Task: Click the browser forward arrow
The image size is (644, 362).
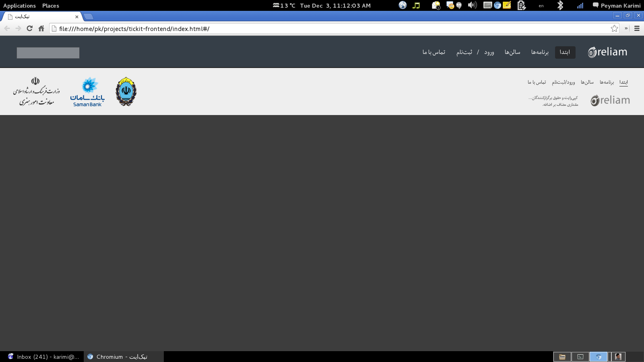Action: click(x=18, y=28)
